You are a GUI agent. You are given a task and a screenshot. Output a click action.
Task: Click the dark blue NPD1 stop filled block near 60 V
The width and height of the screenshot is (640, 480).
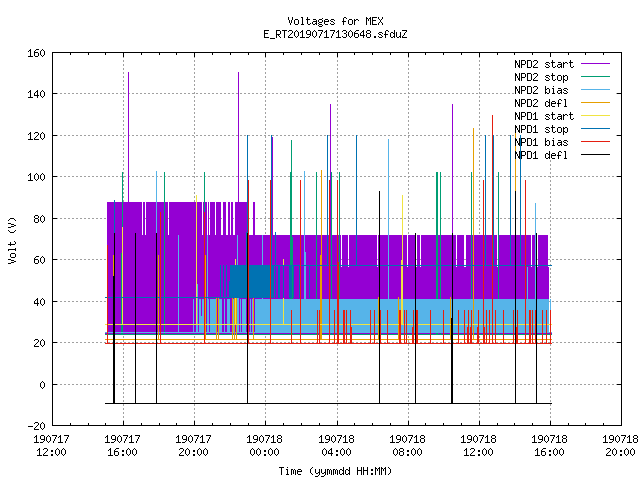(250, 282)
